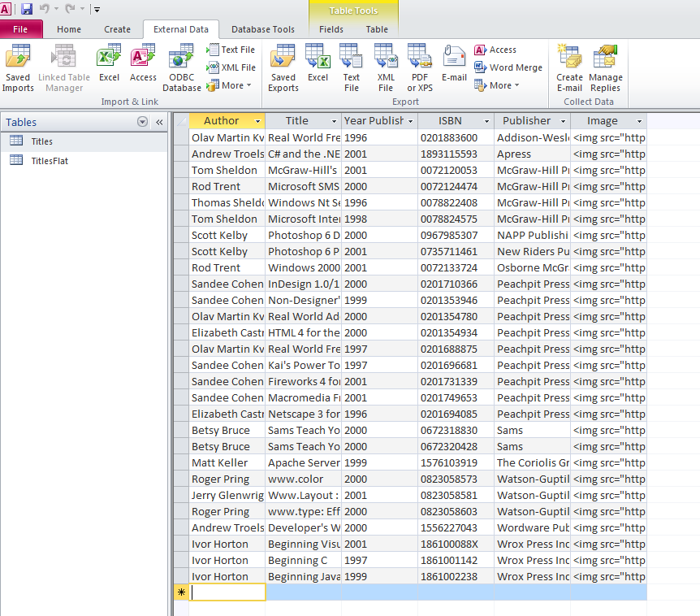Viewport: 700px width, 616px height.
Task: Click the Author column header
Action: click(x=222, y=120)
